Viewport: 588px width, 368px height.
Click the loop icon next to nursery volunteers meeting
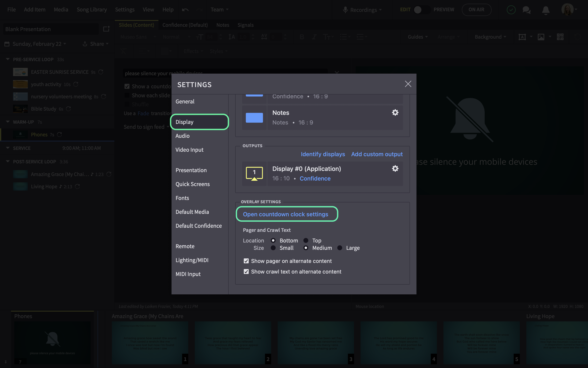point(104,97)
